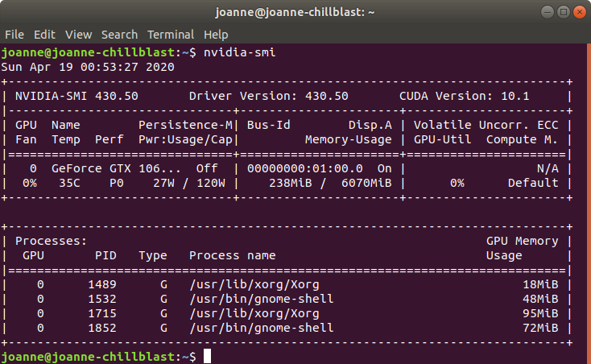
Task: Click the 48MiB memory usage value
Action: 540,300
